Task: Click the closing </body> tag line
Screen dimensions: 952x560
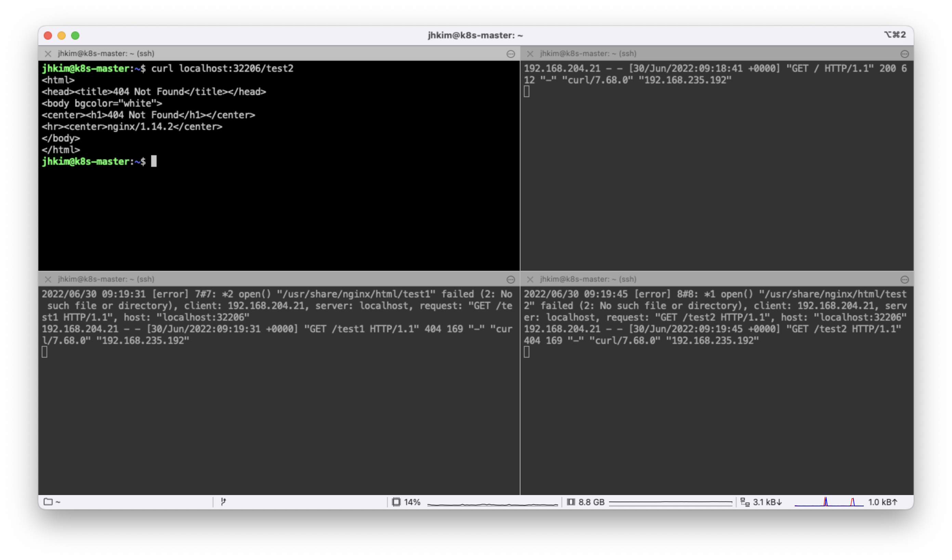Action: point(61,138)
